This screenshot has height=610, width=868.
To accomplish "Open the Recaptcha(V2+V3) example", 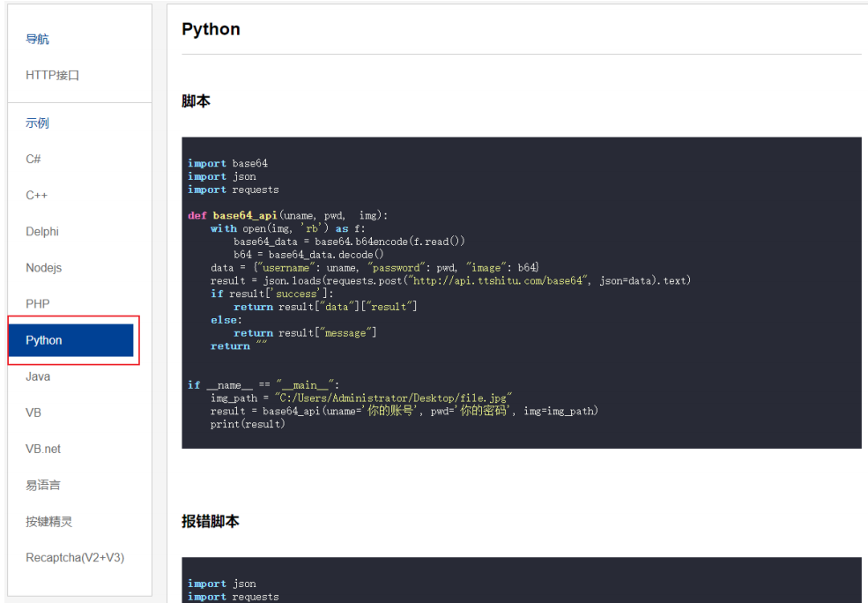I will [75, 557].
